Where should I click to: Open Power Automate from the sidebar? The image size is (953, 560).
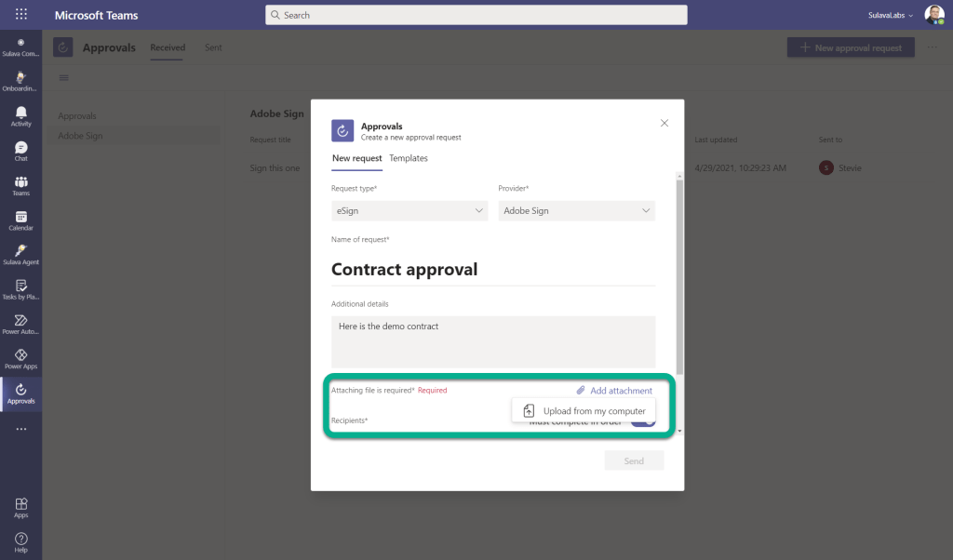click(x=20, y=323)
